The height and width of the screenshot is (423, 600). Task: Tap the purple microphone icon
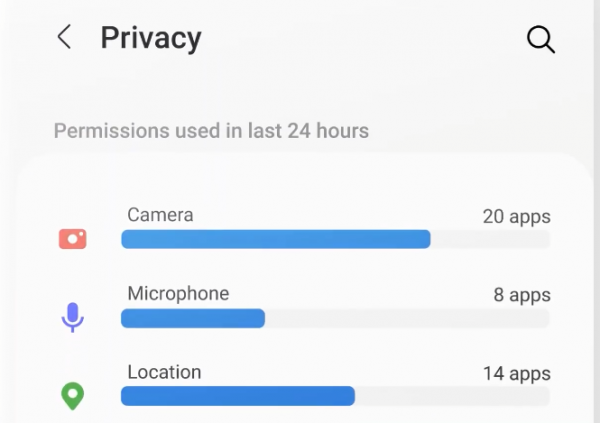tap(72, 317)
